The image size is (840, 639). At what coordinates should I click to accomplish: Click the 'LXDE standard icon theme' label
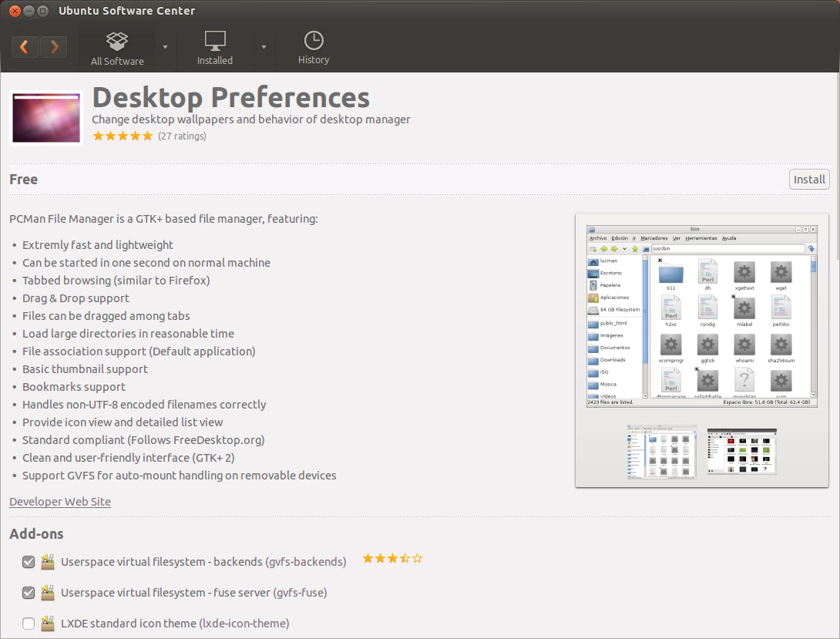175,624
